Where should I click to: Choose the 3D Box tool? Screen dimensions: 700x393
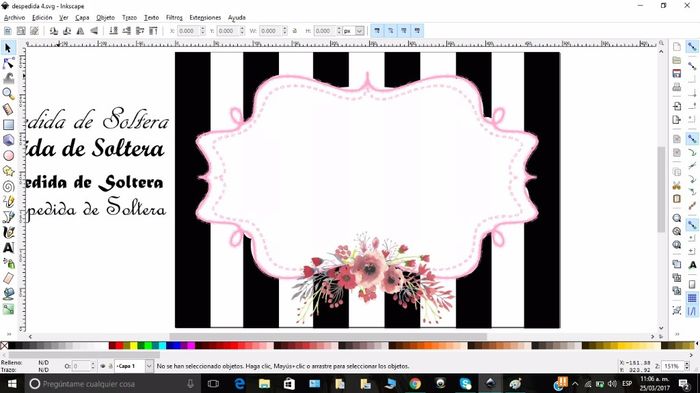coord(8,140)
